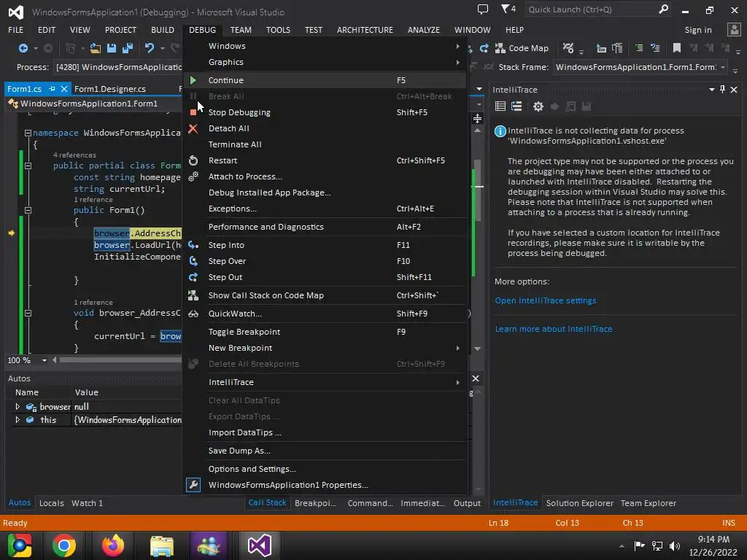Click the IntelliTrace calls view icon
The width and height of the screenshot is (747, 560).
(x=516, y=106)
